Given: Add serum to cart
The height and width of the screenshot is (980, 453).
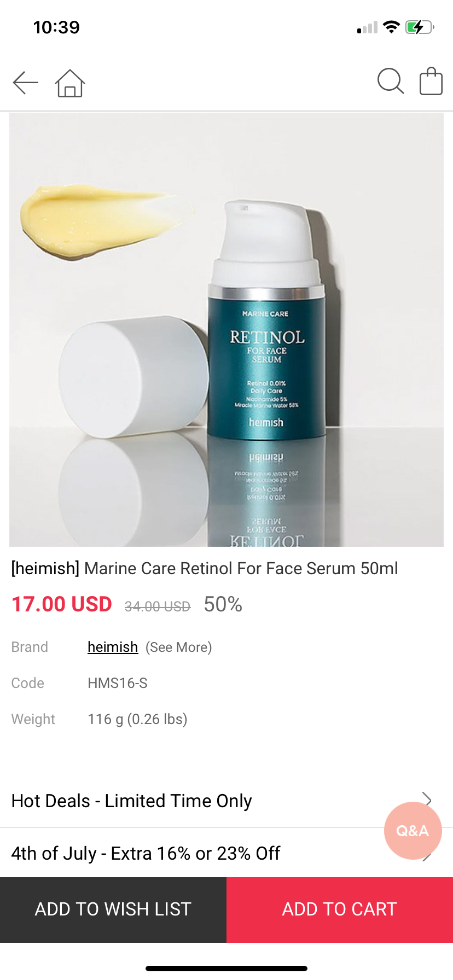Looking at the screenshot, I should (340, 909).
